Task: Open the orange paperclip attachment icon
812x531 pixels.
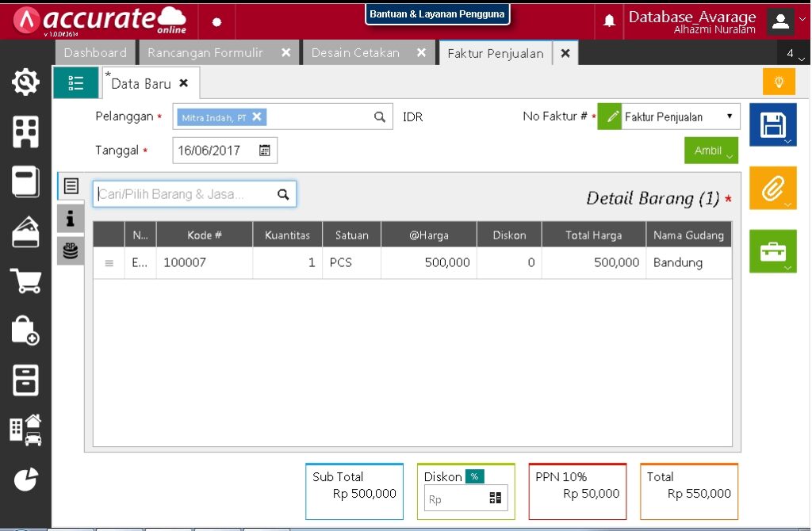Action: (772, 188)
